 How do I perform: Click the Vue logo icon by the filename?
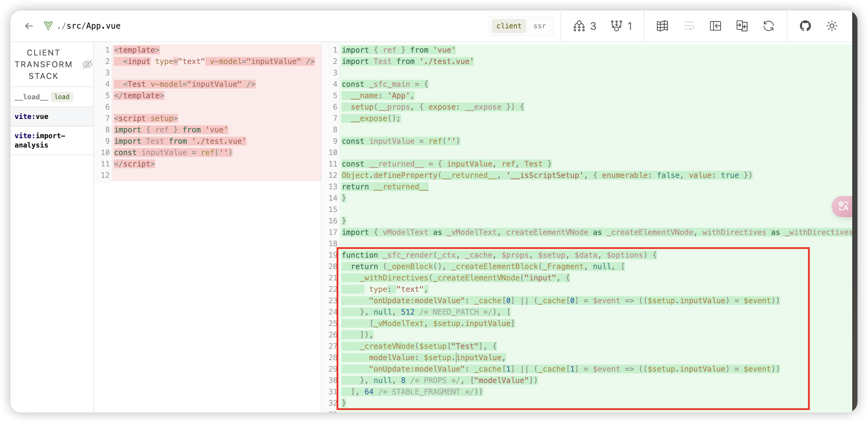tap(48, 26)
